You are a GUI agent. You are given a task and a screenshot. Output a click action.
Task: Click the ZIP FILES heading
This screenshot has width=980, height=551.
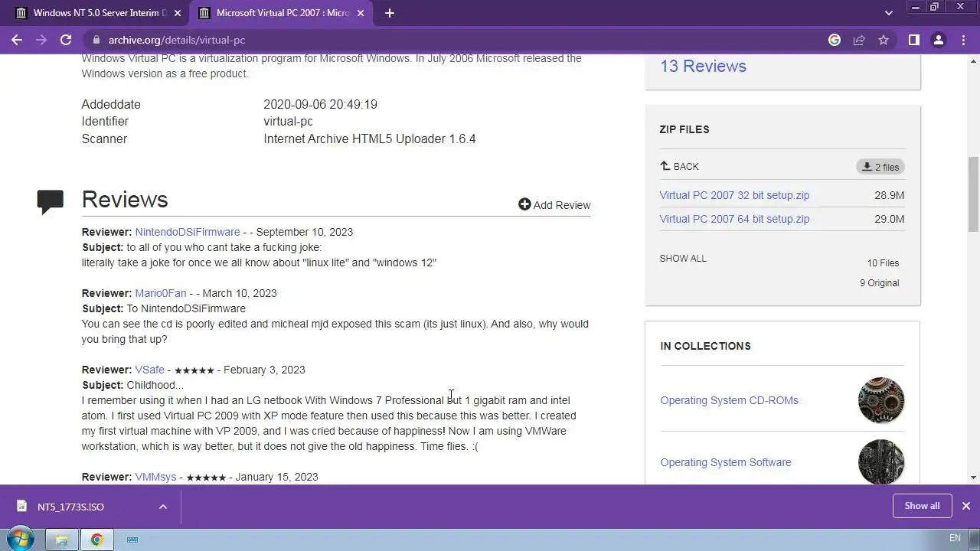(684, 129)
